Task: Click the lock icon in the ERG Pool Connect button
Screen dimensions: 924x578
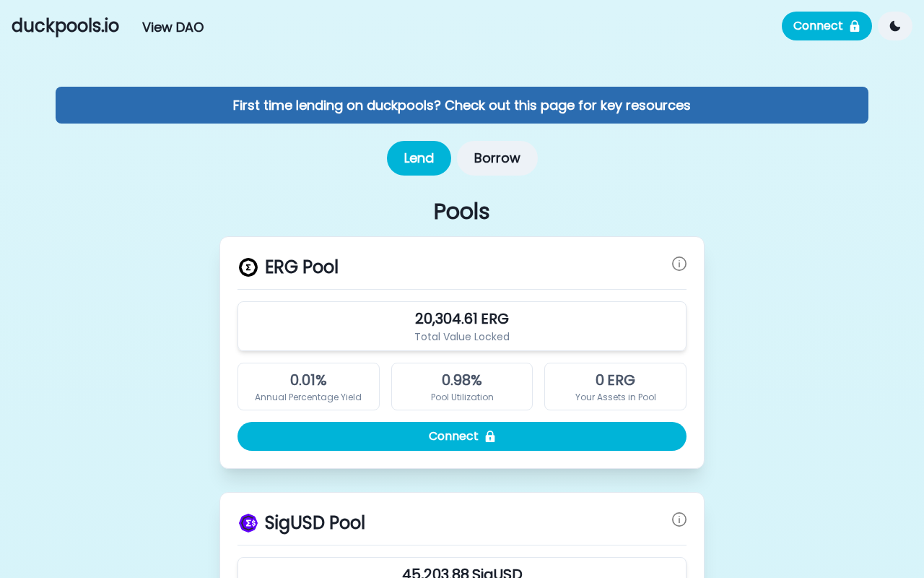Action: point(490,436)
